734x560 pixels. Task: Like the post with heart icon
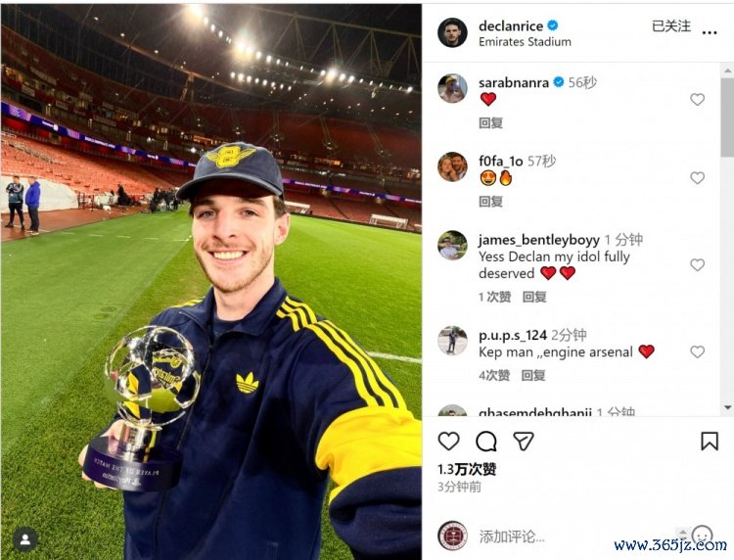(x=448, y=442)
